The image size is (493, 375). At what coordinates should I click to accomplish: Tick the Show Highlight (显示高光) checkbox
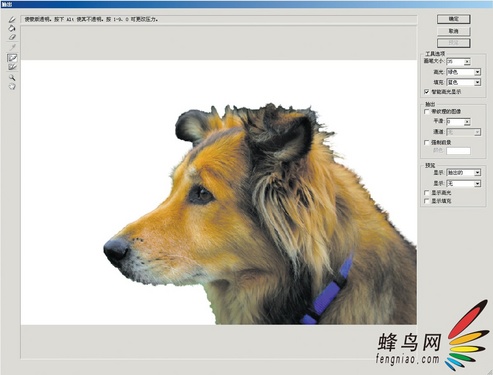427,193
